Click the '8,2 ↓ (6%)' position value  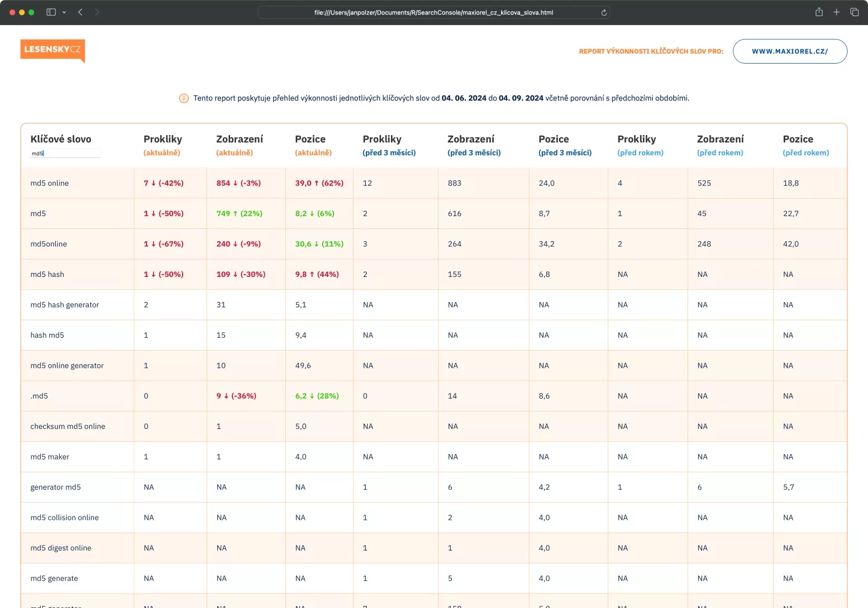[314, 213]
